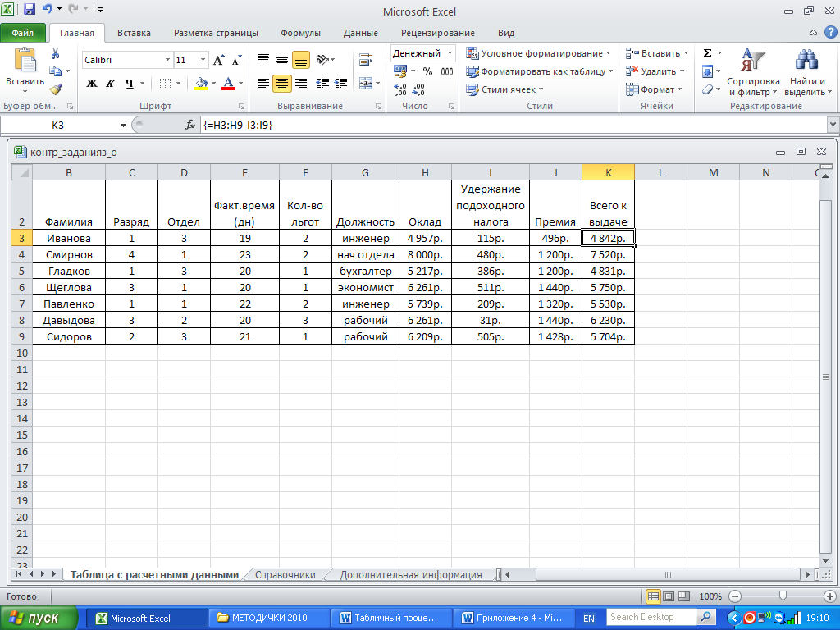The image size is (840, 630).
Task: Switch to page layout view in status bar
Action: click(x=669, y=596)
